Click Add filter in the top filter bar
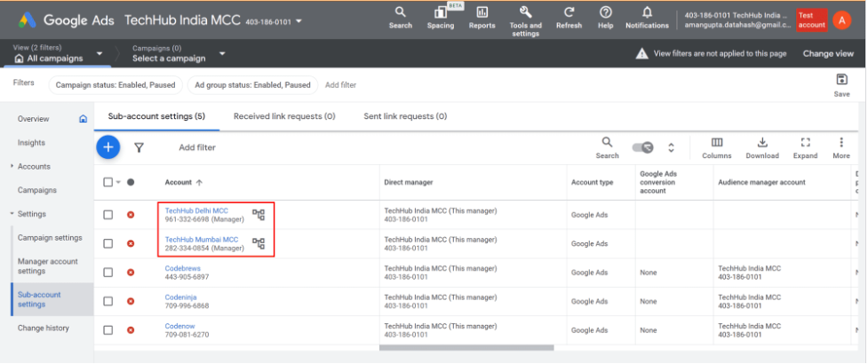The height and width of the screenshot is (364, 868). click(340, 85)
